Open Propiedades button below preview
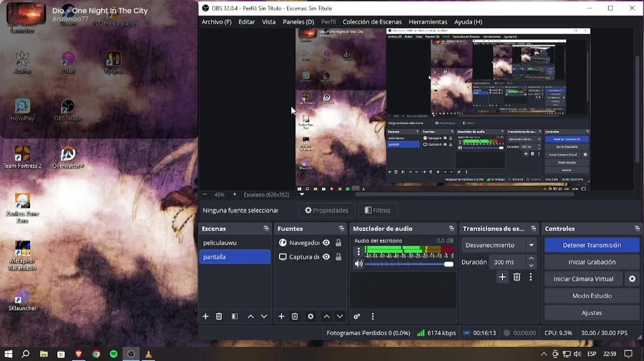This screenshot has height=361, width=644. [x=327, y=210]
